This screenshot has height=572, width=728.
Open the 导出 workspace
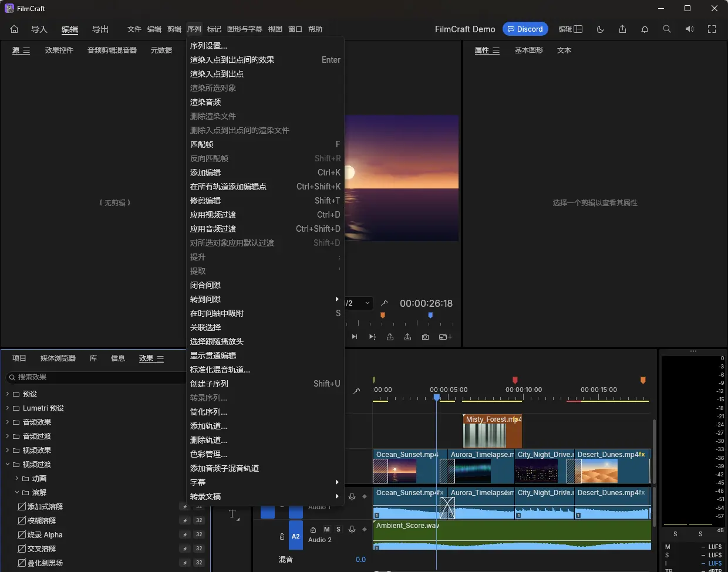100,29
